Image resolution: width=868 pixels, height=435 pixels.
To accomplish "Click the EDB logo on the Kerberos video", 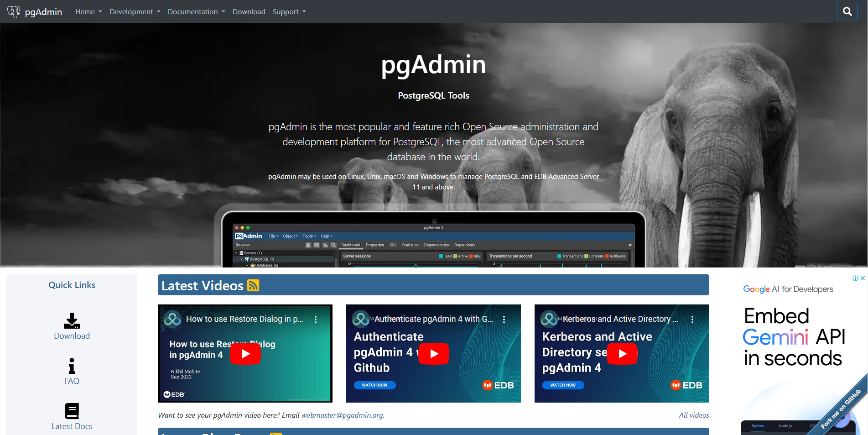I will [x=686, y=385].
